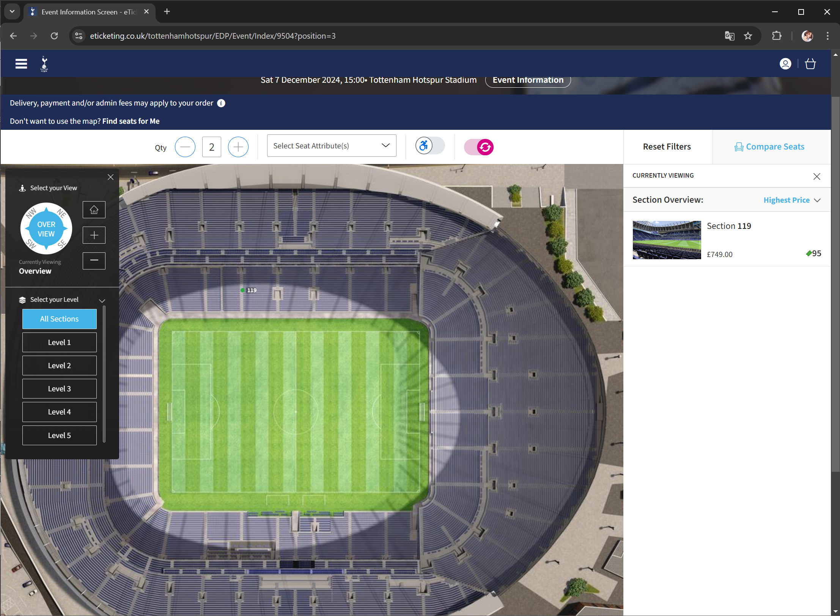Select Level 3 sections
Image resolution: width=840 pixels, height=616 pixels.
point(60,389)
